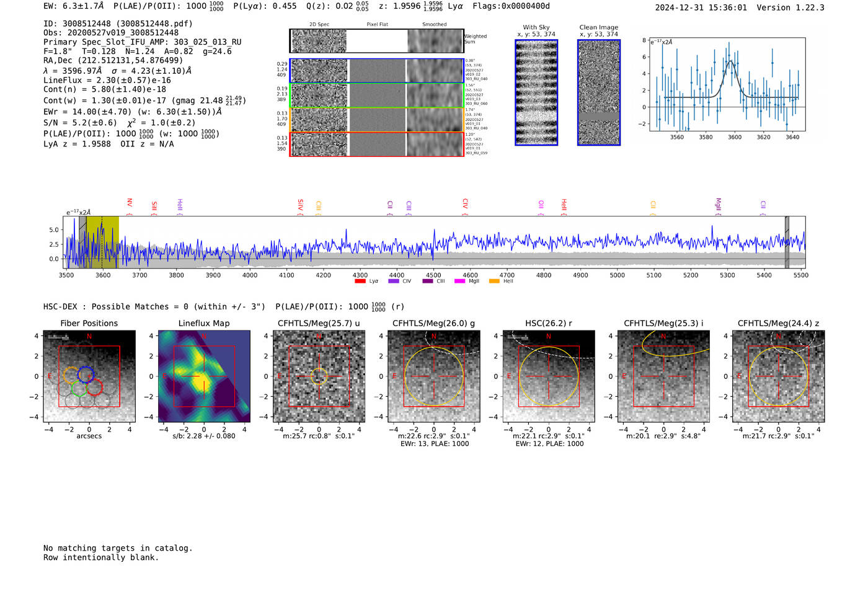Click the violet CIV legend swatch

(394, 282)
